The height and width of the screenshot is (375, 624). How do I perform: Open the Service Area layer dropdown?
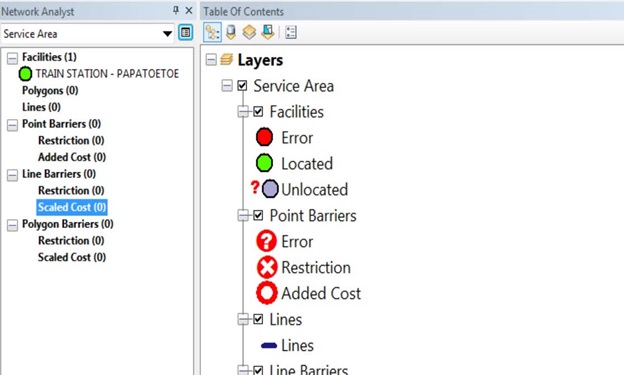(x=168, y=34)
